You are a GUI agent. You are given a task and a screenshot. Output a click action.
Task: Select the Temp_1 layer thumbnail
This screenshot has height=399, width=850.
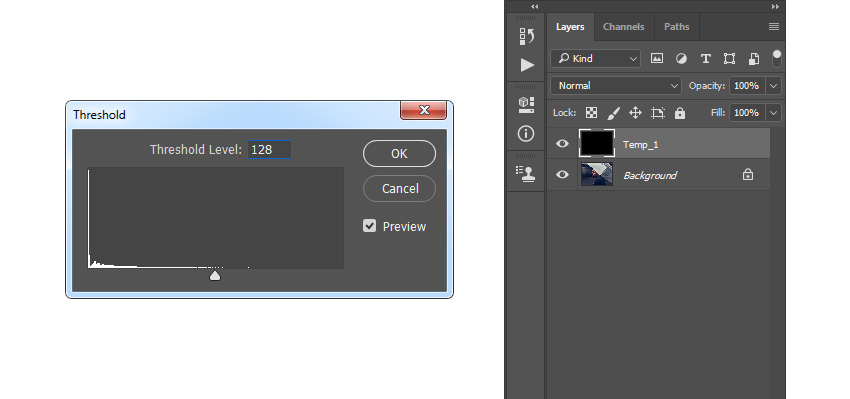point(597,143)
